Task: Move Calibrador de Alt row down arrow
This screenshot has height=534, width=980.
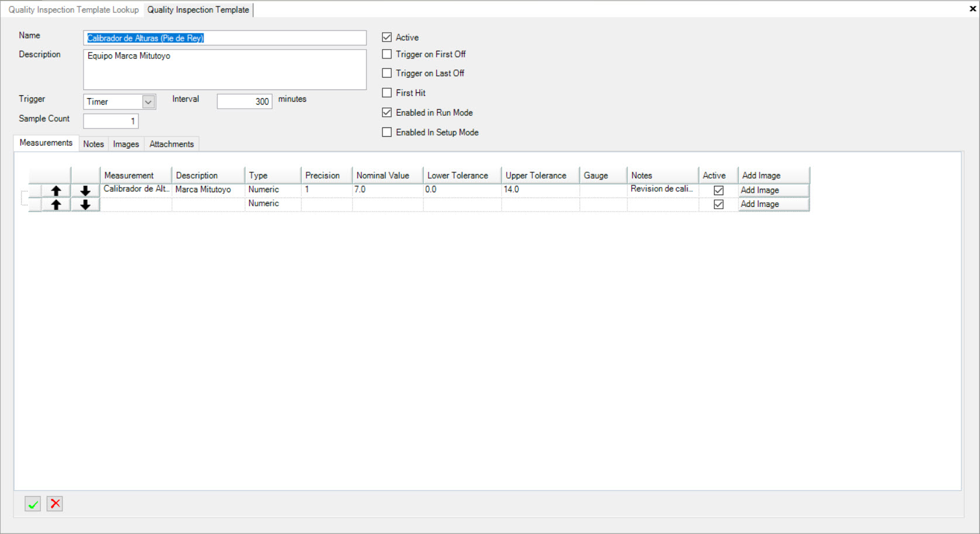Action: 85,190
